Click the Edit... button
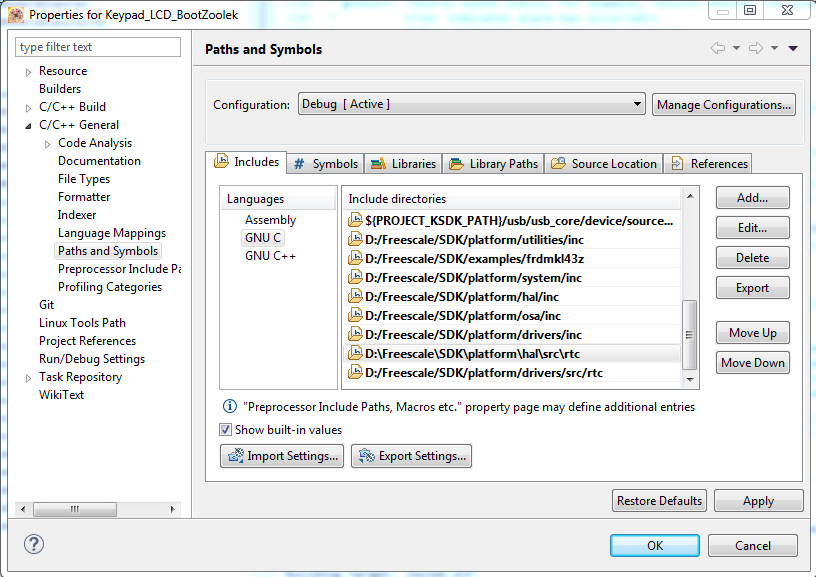 pos(753,228)
